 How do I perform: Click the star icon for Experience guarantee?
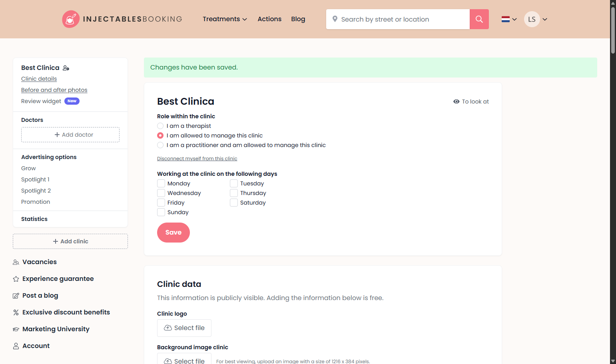point(16,279)
